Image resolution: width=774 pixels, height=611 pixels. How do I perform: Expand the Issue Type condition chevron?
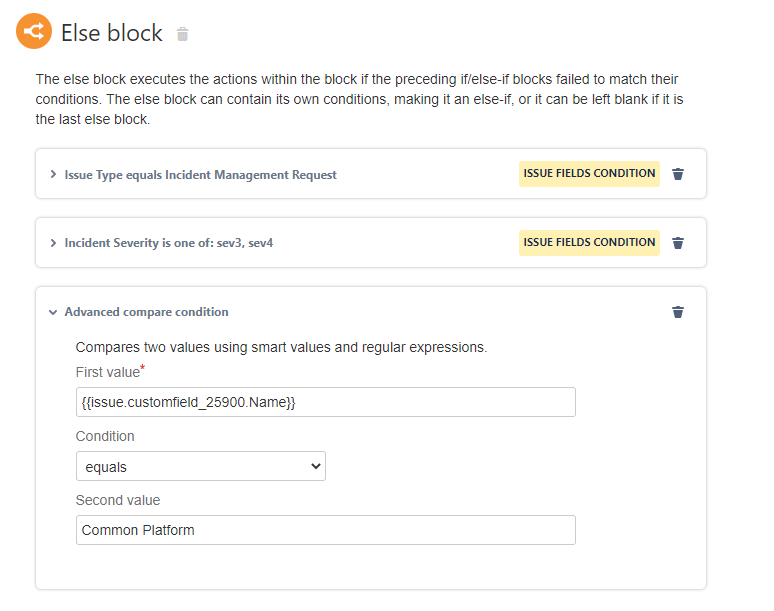[x=53, y=174]
